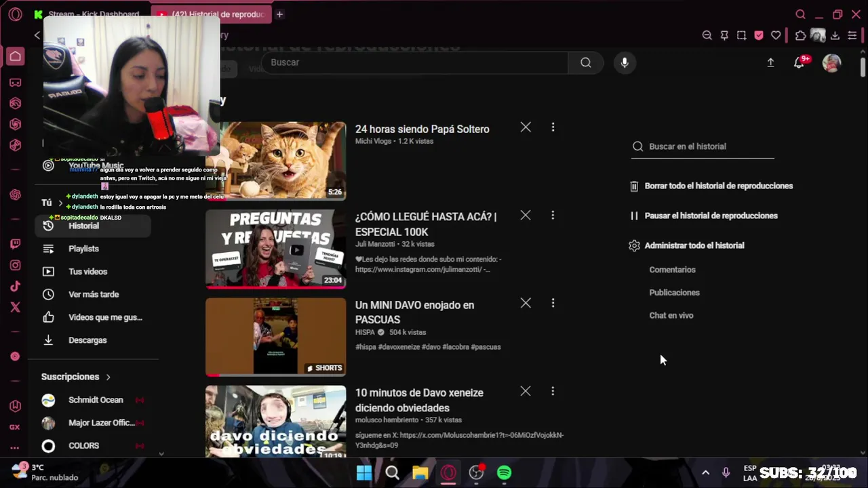Click the YouTube search magnifier button
868x488 pixels.
[586, 62]
